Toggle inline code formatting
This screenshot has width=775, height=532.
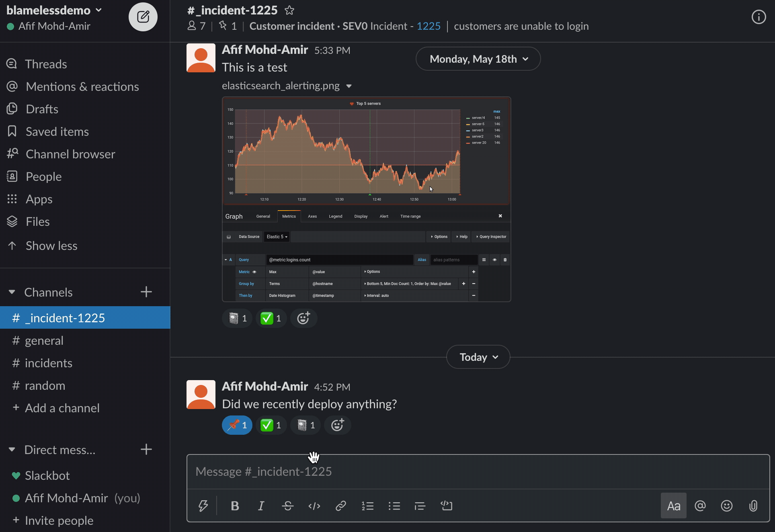coord(314,505)
